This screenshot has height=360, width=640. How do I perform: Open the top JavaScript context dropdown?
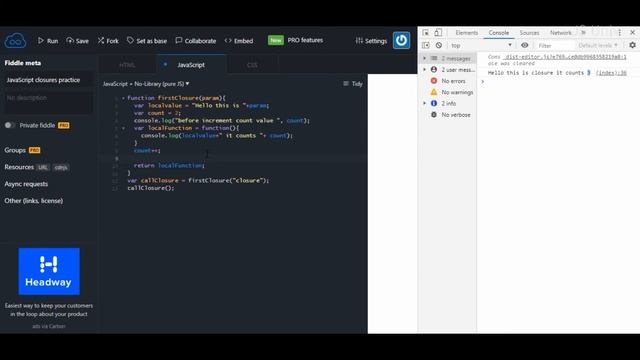481,45
